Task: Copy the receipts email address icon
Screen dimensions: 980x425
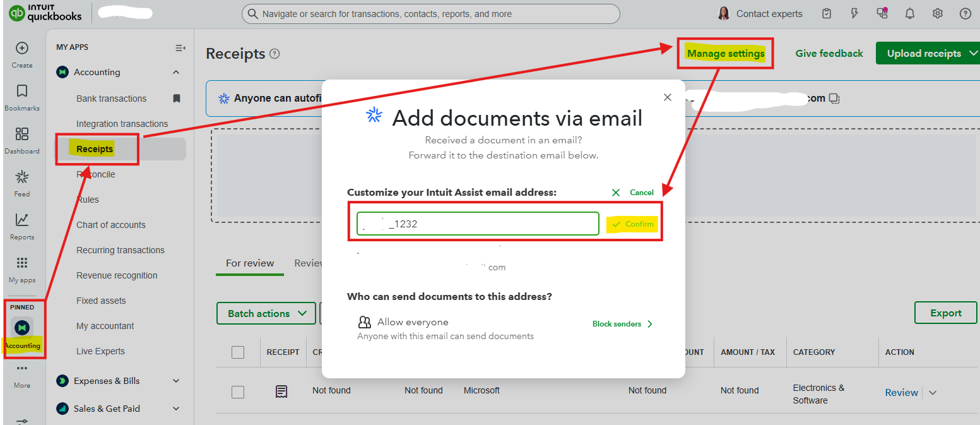Action: 834,99
